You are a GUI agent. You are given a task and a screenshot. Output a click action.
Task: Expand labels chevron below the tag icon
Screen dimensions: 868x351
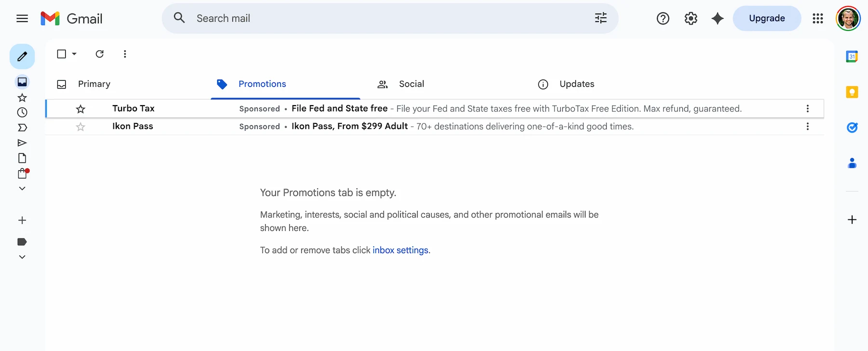tap(22, 257)
